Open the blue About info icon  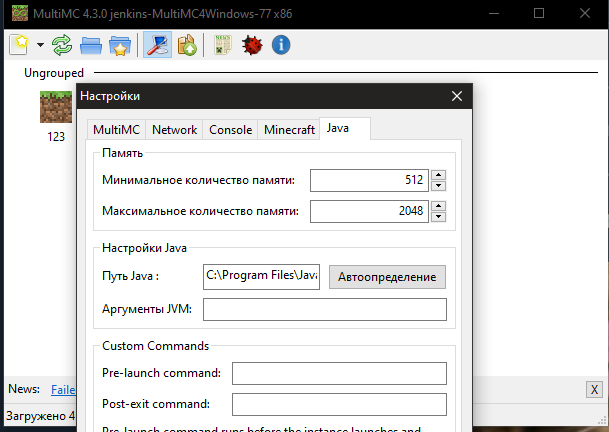[281, 45]
